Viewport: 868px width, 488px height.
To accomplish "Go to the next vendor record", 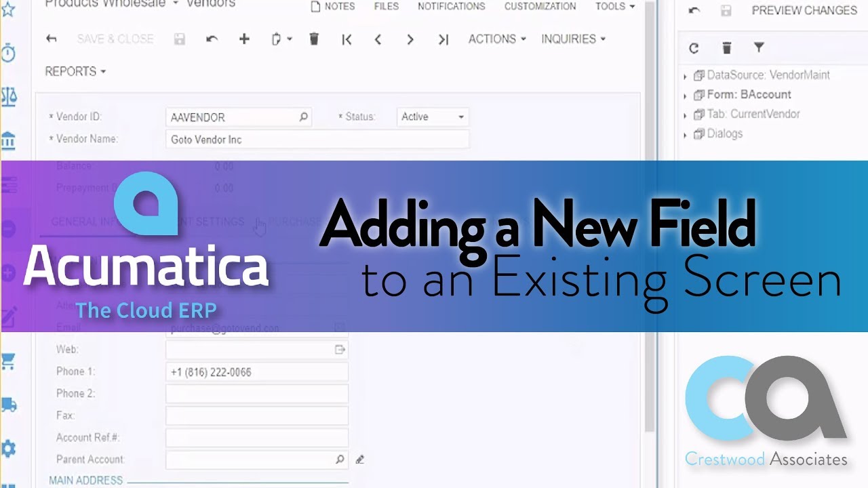I will click(410, 39).
